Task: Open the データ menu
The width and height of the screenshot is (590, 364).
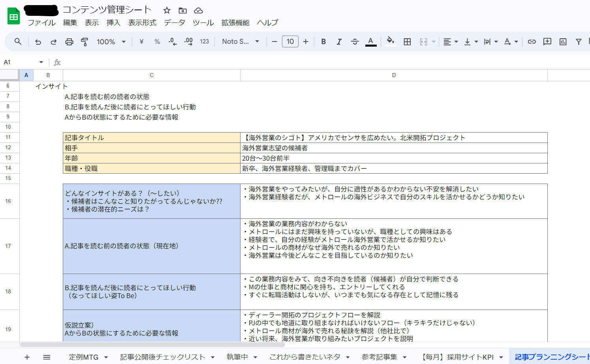Action: (x=175, y=23)
